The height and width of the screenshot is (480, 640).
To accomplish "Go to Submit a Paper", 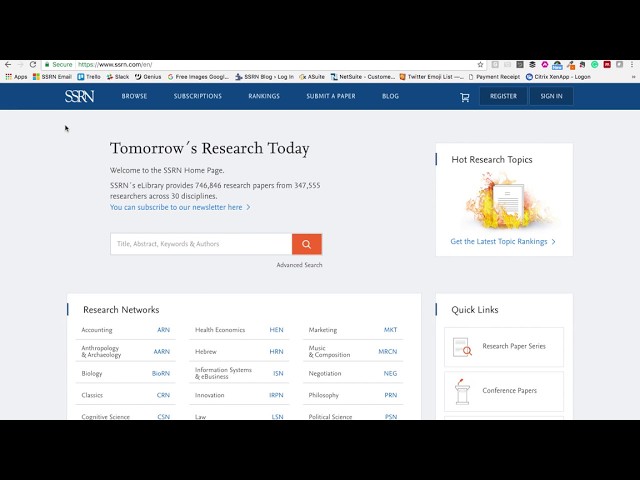I will [331, 96].
